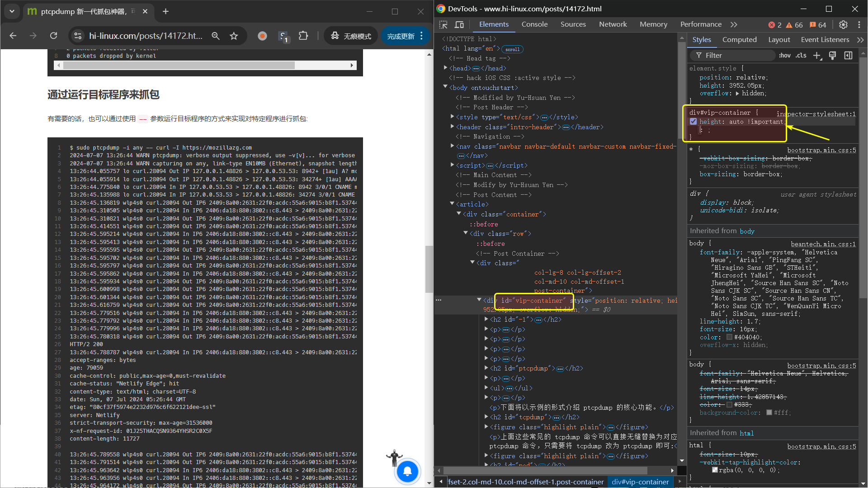Click the new style rule plus icon
This screenshot has width=868, height=488.
[x=816, y=55]
